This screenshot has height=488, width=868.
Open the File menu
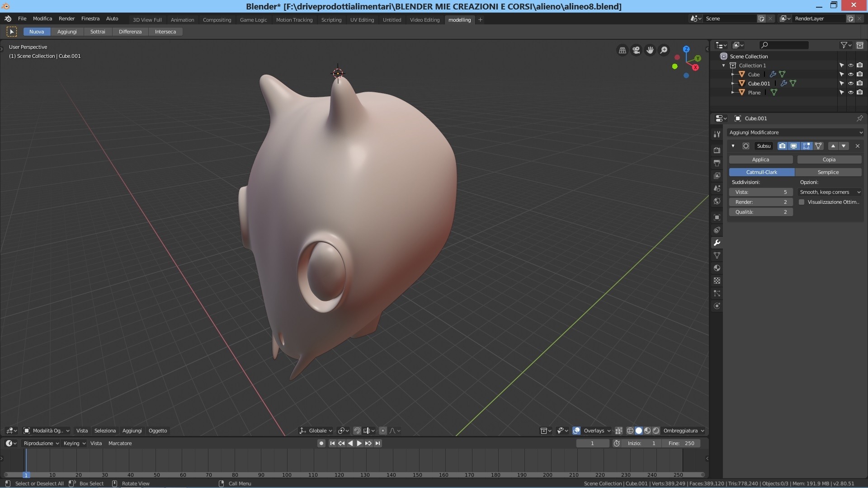pos(22,19)
